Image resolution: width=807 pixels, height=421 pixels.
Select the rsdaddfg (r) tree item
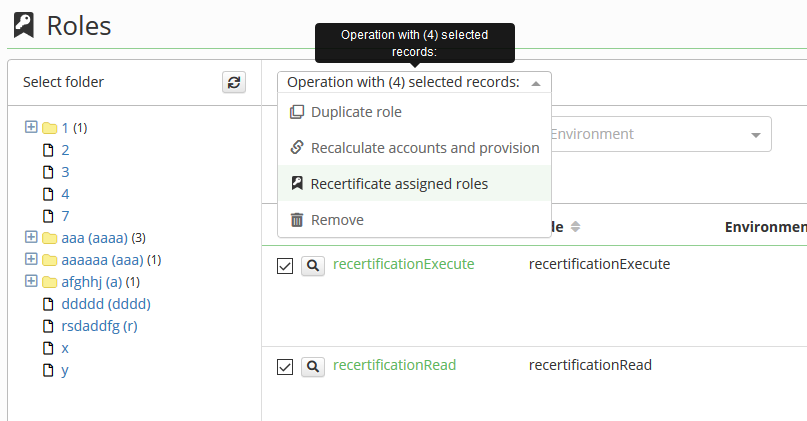coord(99,326)
